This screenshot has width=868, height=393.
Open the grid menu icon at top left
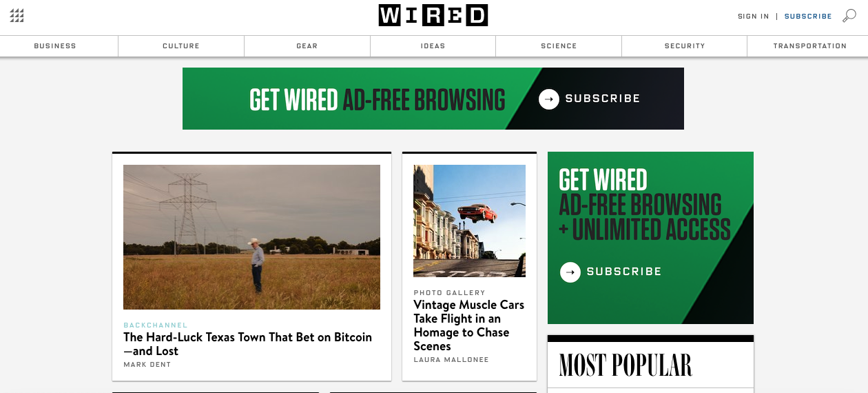tap(17, 15)
